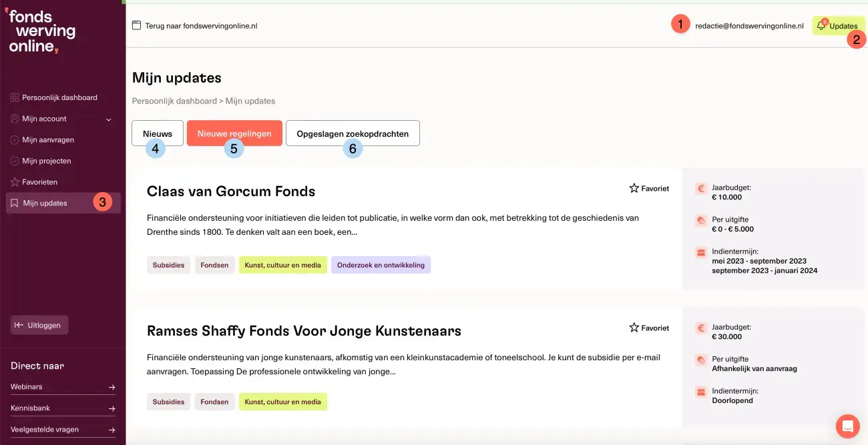Select the Nieuwe regelingen tab
The image size is (868, 445).
tap(234, 133)
